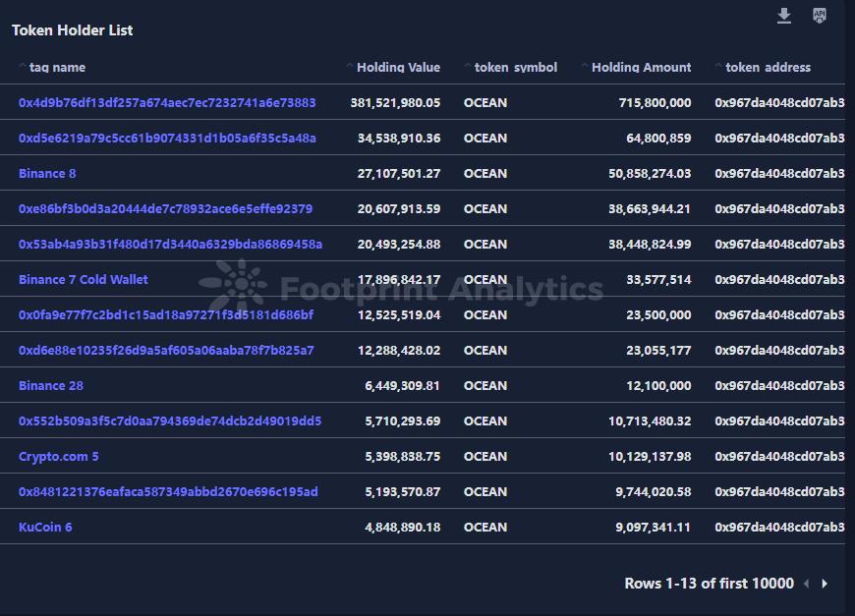The height and width of the screenshot is (616, 855).
Task: Open the Crypto.com 5 holder link
Action: pos(59,457)
